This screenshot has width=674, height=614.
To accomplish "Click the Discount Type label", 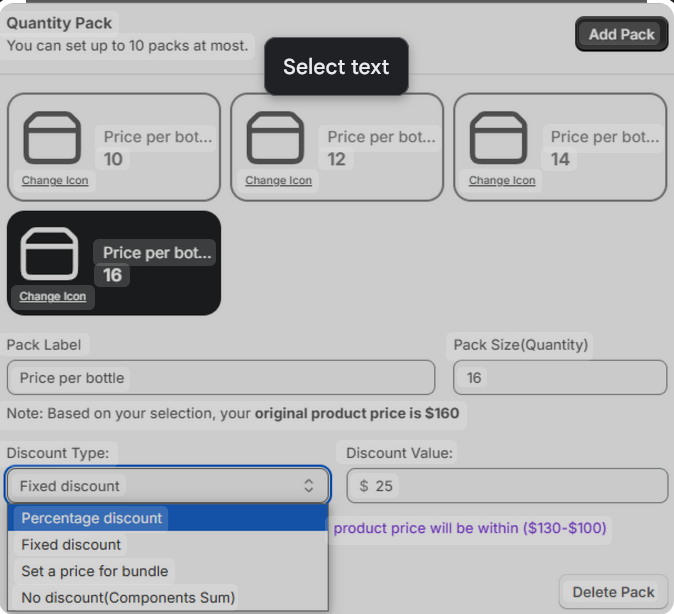I will [x=58, y=453].
